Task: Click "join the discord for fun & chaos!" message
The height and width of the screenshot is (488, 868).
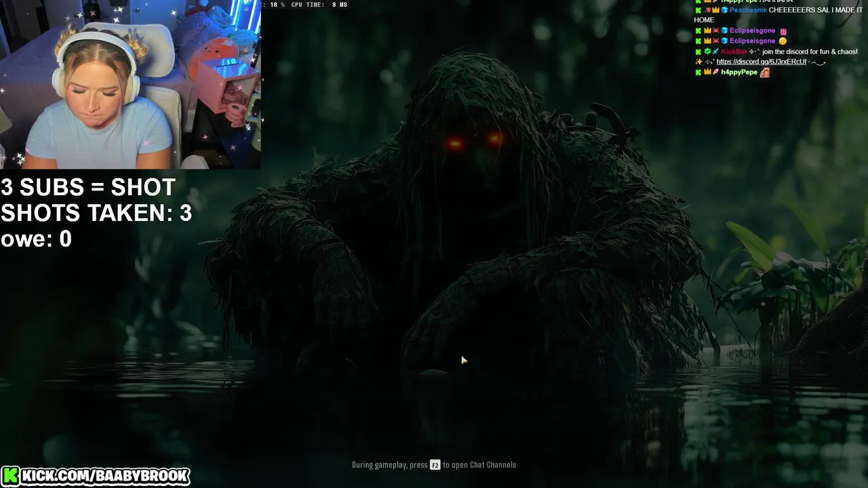Action: [810, 52]
